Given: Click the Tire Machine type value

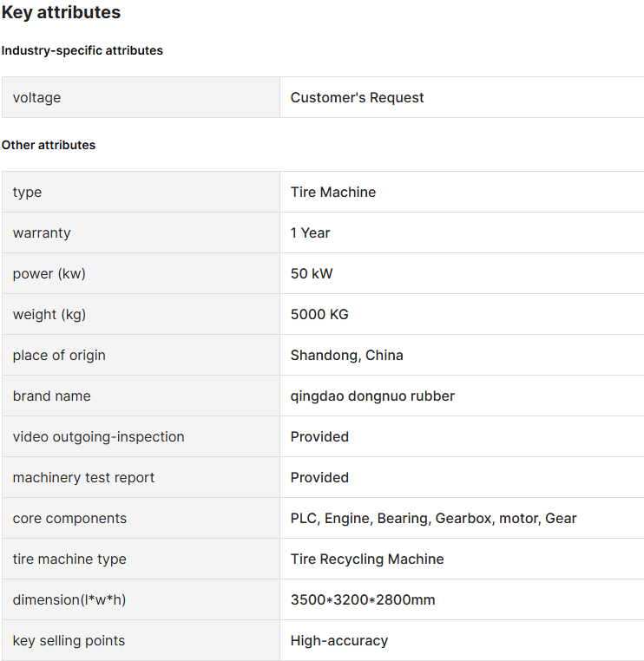Looking at the screenshot, I should click(x=332, y=193).
